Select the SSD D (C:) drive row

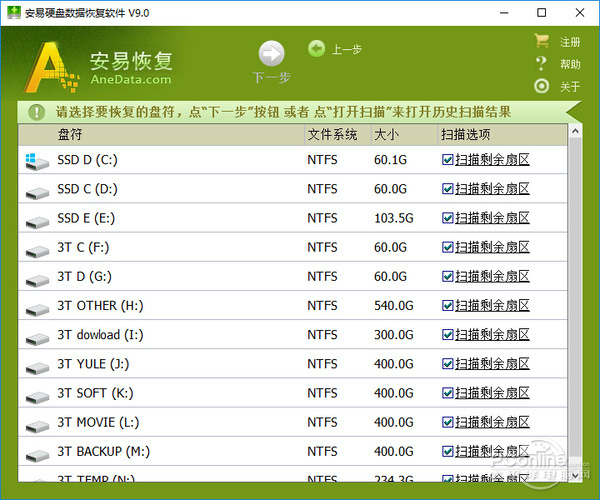pos(293,160)
